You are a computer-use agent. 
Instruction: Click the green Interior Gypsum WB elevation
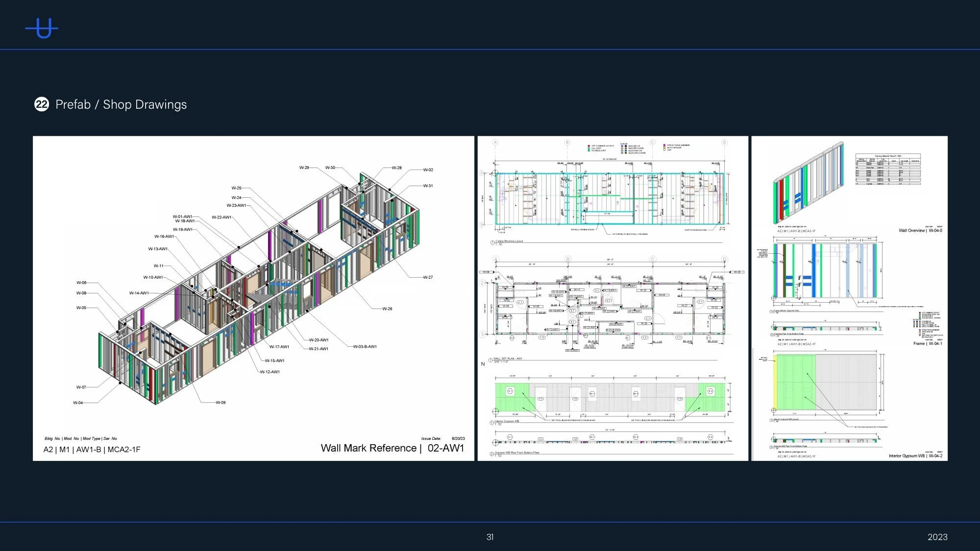610,397
